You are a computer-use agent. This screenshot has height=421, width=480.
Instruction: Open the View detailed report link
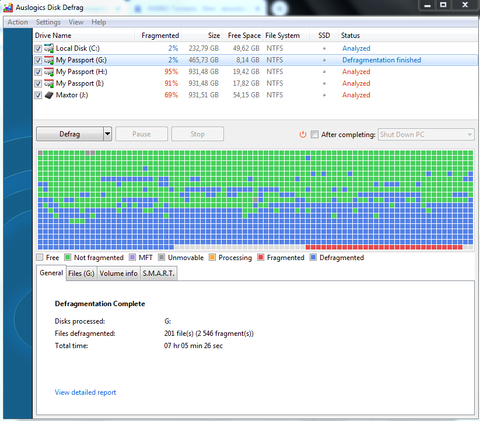pos(85,392)
